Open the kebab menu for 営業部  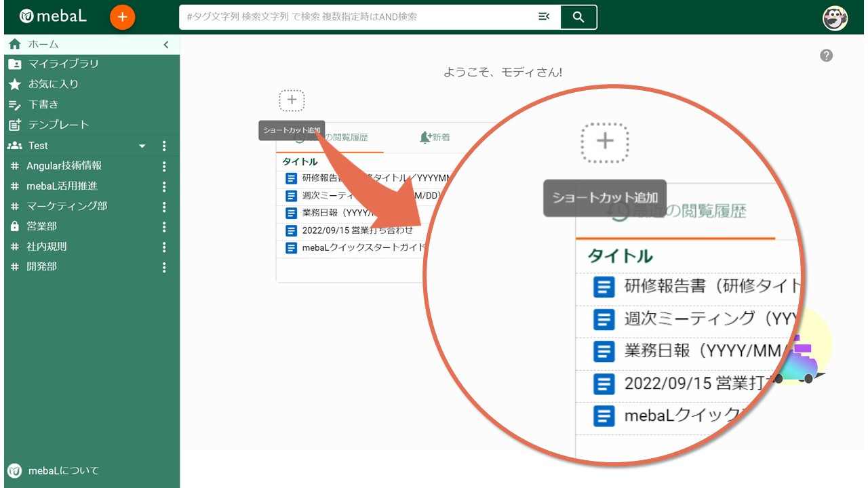click(x=163, y=226)
